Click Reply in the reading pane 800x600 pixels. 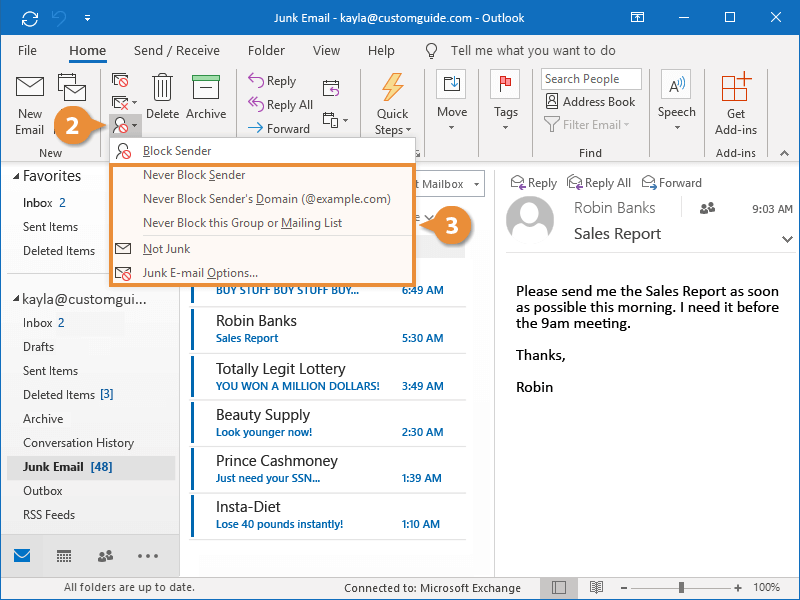tap(534, 183)
